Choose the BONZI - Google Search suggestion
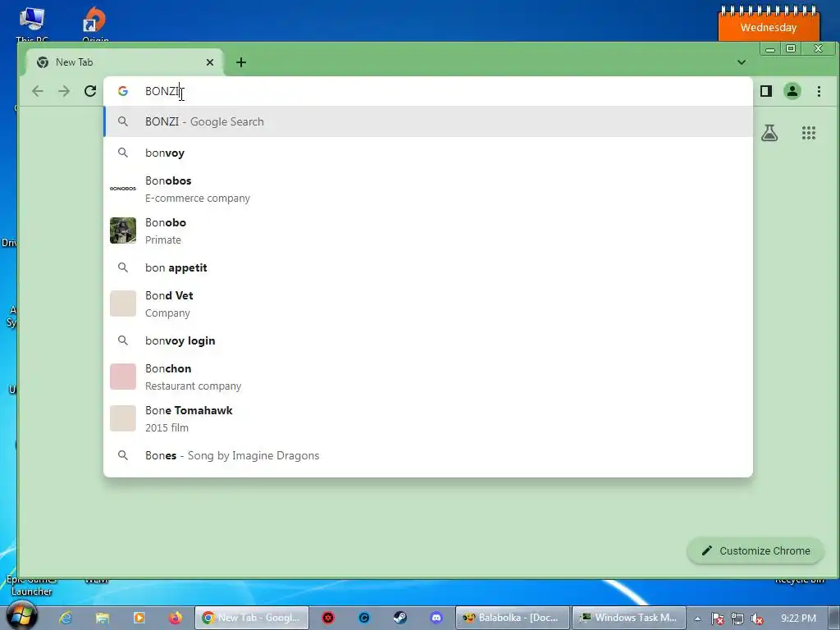 [428, 121]
